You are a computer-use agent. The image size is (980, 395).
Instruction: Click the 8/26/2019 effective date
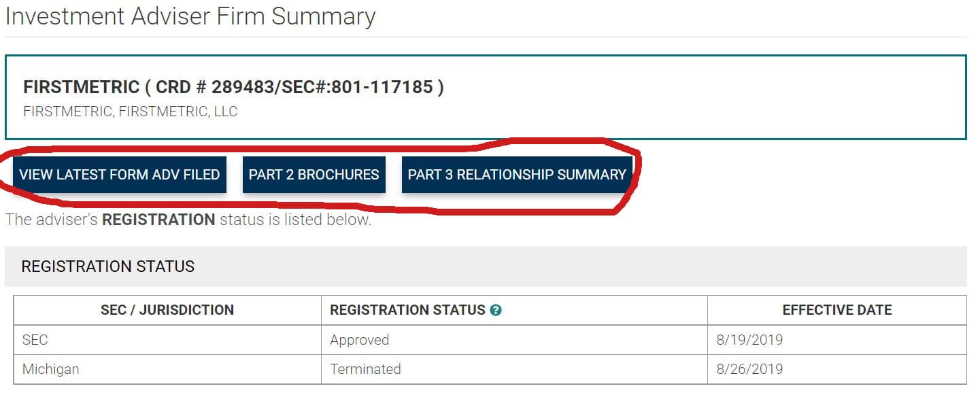pyautogui.click(x=749, y=369)
